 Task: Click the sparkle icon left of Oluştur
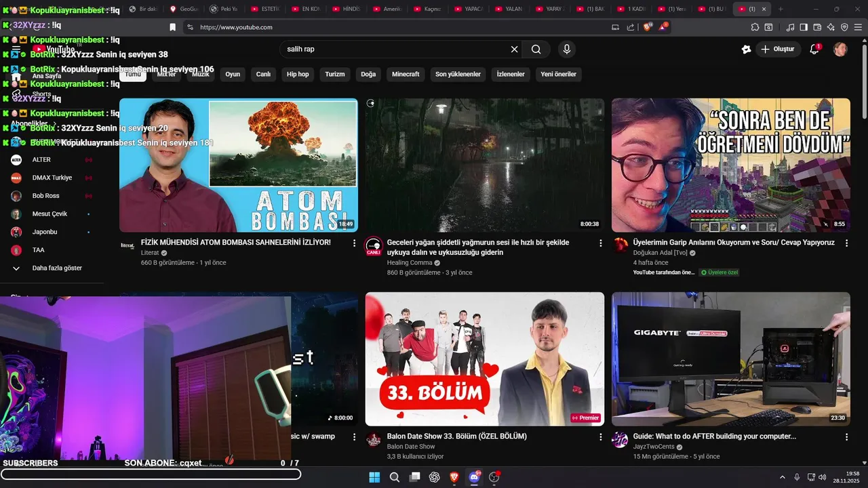click(x=747, y=49)
